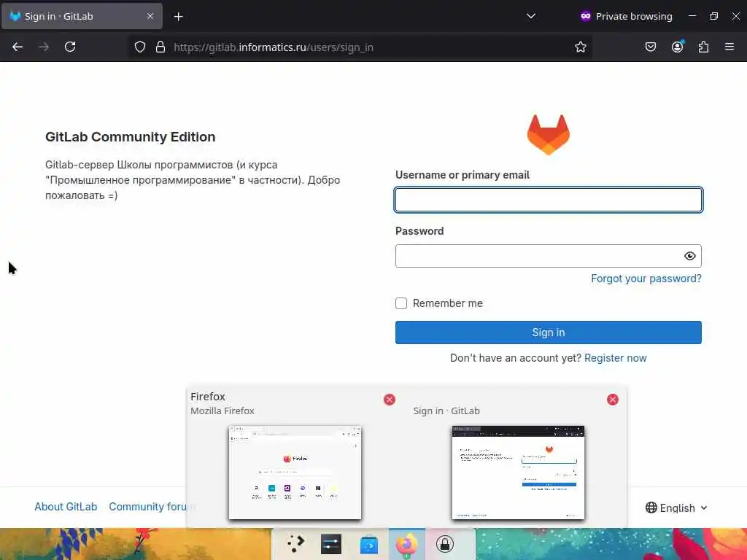The width and height of the screenshot is (747, 560).
Task: List all tabs dropdown arrow
Action: click(531, 16)
